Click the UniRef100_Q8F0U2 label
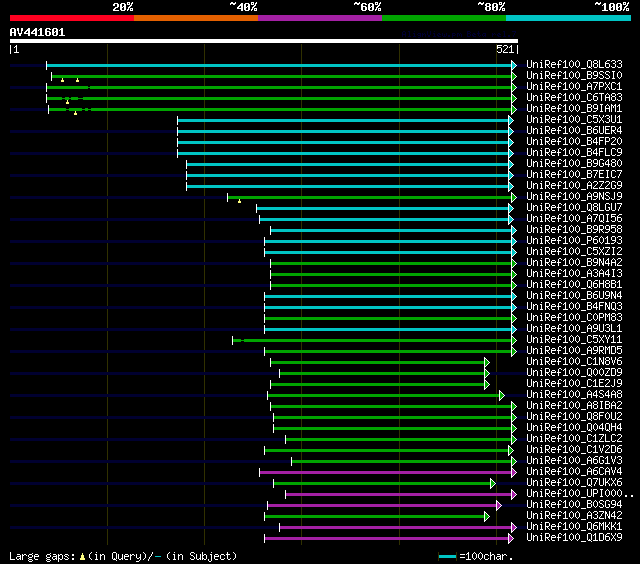The height and width of the screenshot is (564, 640). click(574, 417)
